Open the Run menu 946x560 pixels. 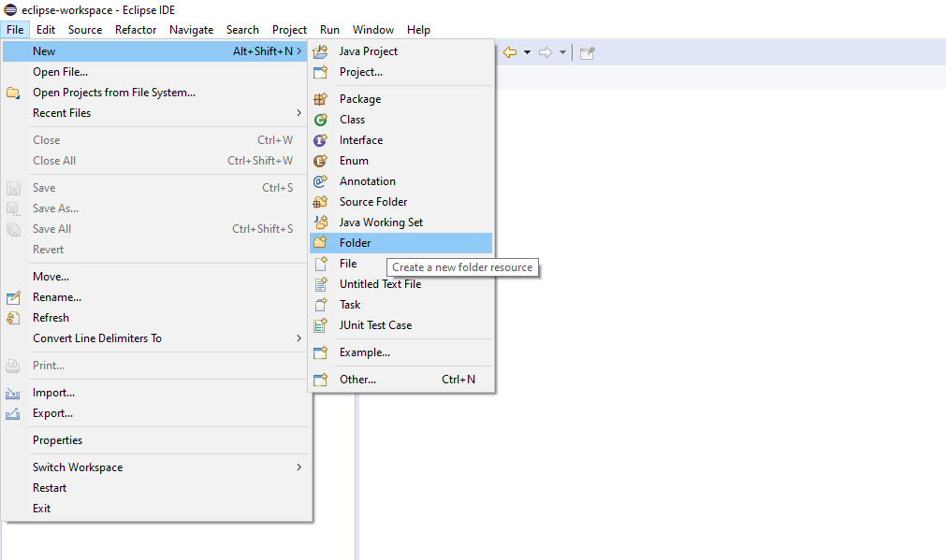point(329,30)
